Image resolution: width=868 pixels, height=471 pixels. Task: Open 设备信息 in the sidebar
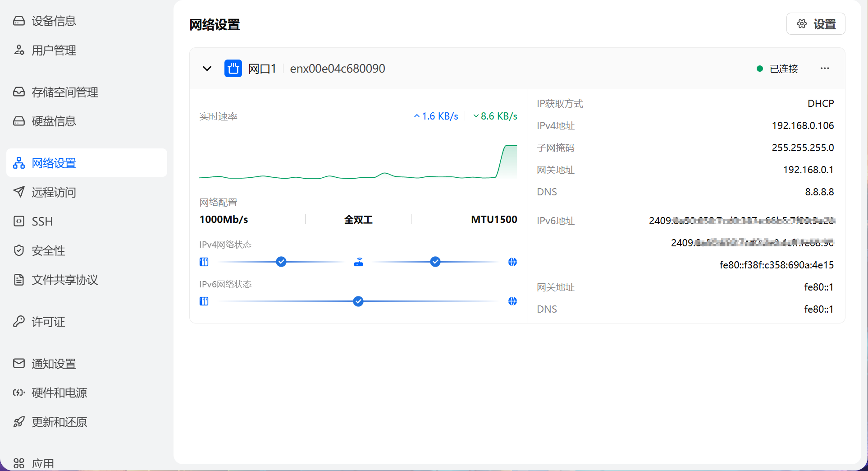coord(54,21)
